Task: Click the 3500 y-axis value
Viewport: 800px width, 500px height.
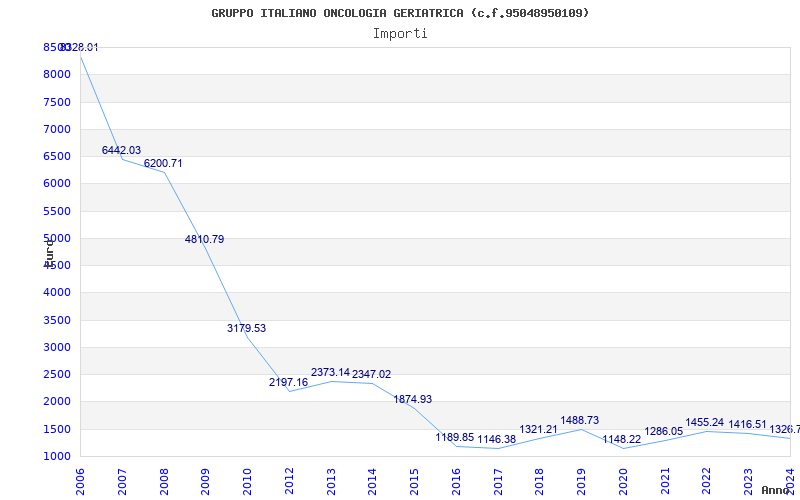Action: tap(57, 320)
